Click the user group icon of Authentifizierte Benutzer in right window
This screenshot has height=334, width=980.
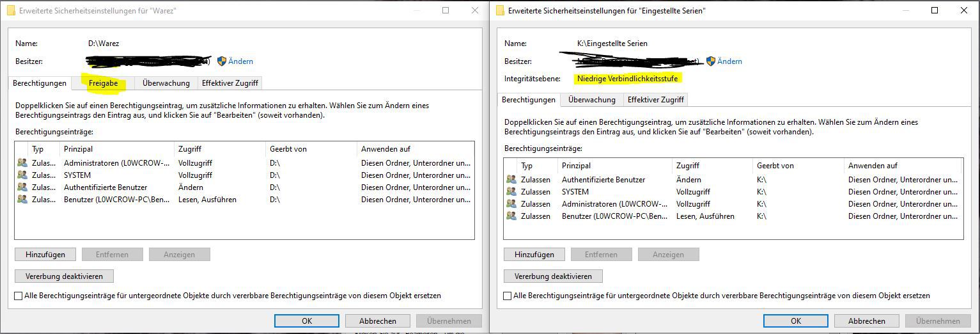pos(511,180)
